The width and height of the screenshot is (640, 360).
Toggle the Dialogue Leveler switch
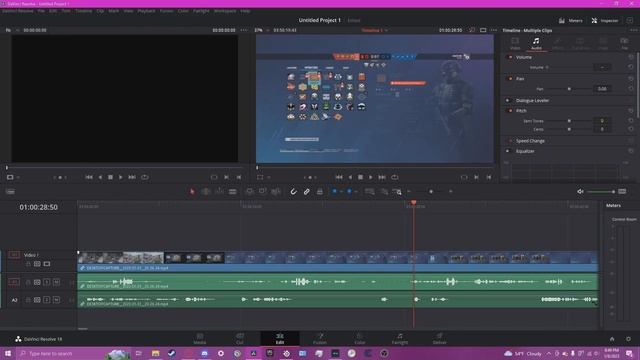point(508,100)
